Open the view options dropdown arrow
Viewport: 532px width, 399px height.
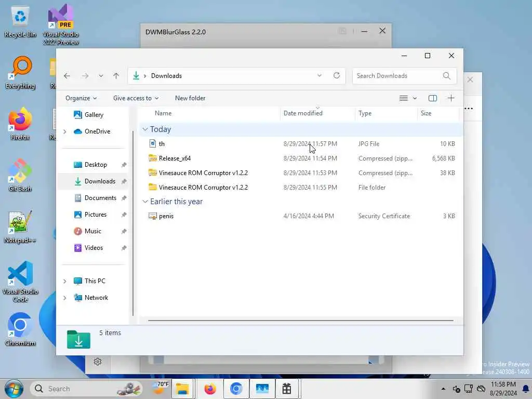pyautogui.click(x=415, y=98)
